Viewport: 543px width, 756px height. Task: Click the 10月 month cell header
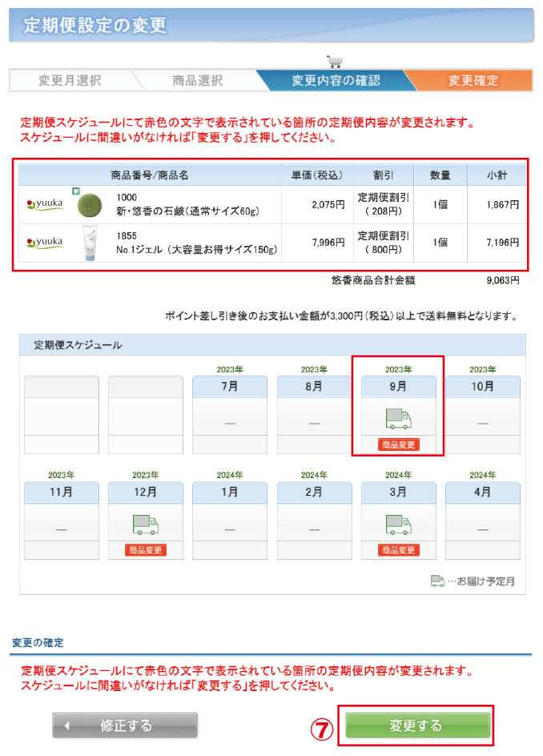(x=483, y=387)
